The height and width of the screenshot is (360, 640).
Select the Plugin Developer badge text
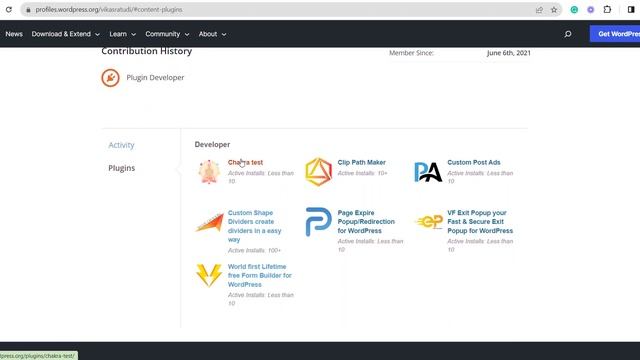click(155, 78)
